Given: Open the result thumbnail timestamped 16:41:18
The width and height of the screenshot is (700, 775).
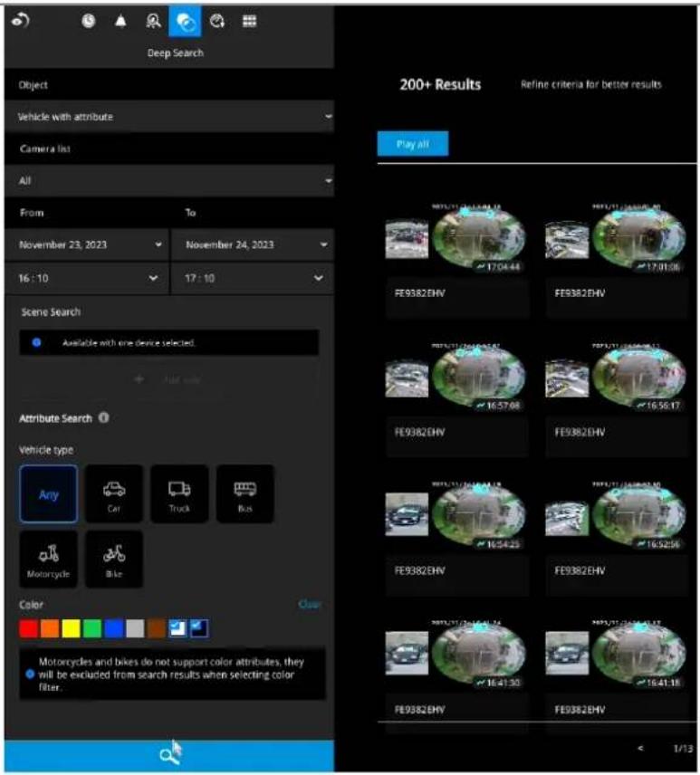Looking at the screenshot, I should tap(616, 655).
